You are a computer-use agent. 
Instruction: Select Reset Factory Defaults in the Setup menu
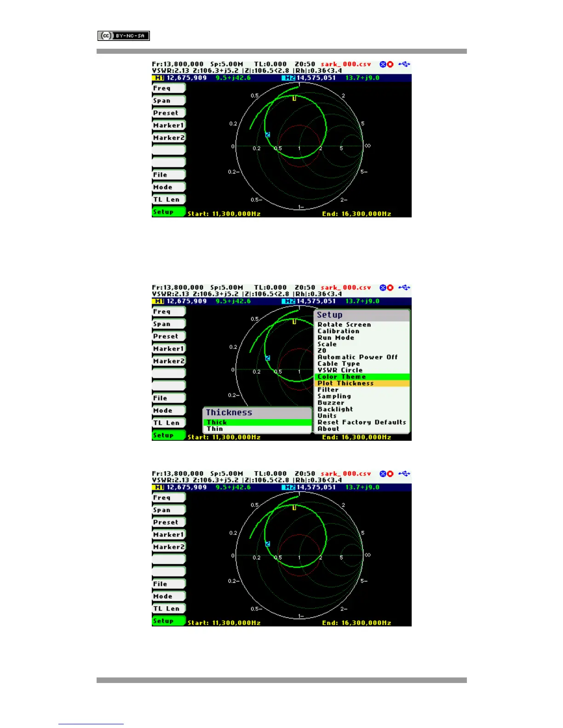pos(362,422)
